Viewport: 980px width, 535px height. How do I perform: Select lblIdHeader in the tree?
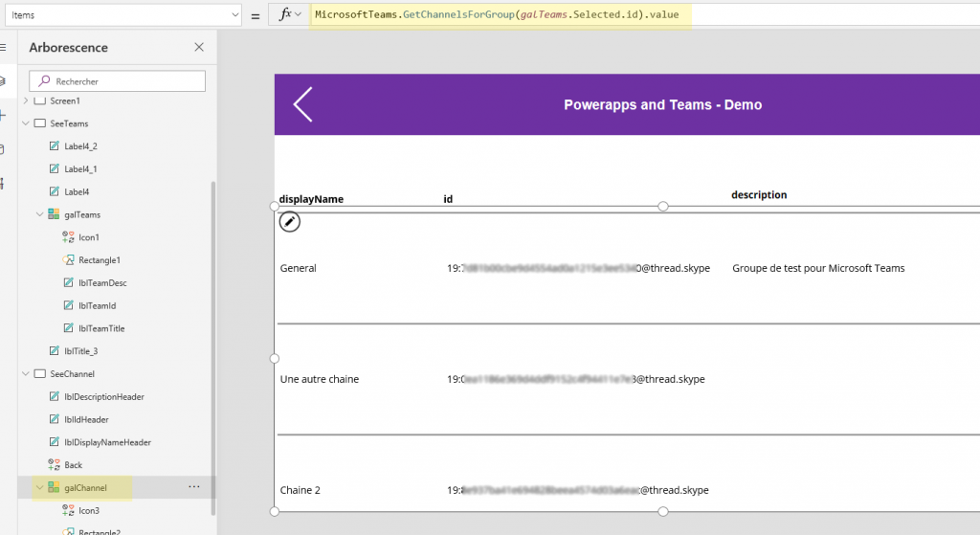pyautogui.click(x=86, y=420)
